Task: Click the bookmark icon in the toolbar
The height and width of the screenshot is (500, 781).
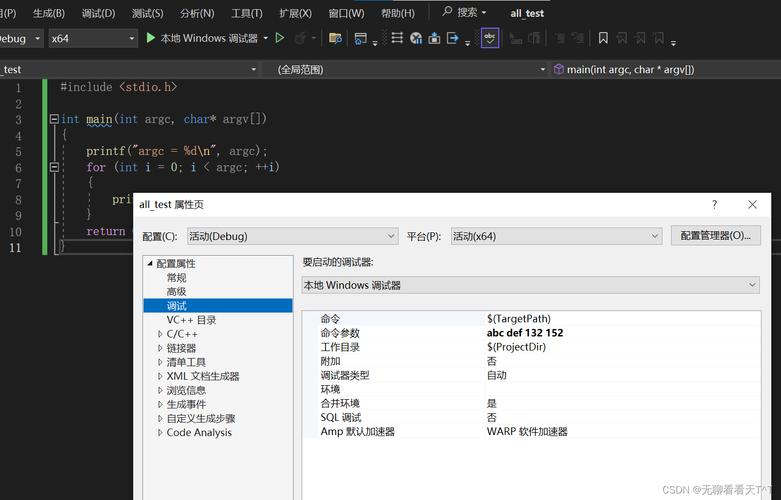Action: 603,38
